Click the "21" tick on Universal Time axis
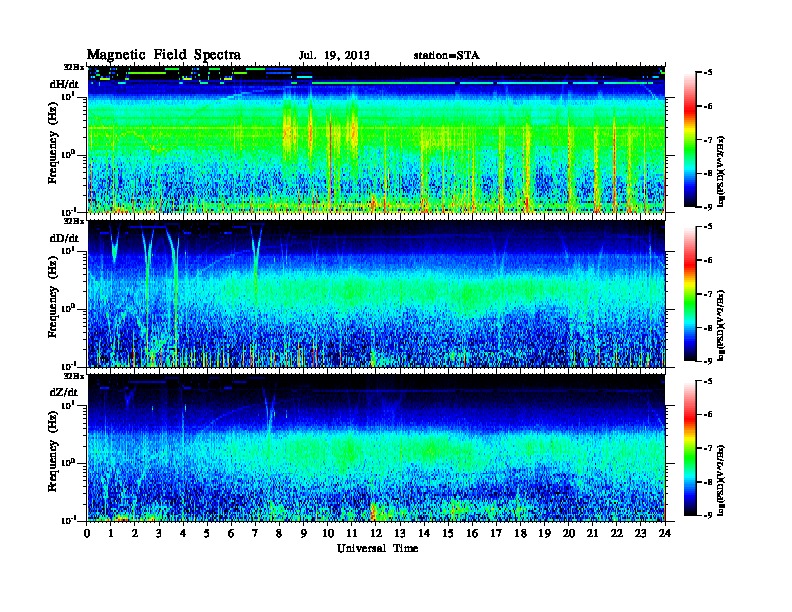The width and height of the screenshot is (792, 612). click(x=592, y=533)
